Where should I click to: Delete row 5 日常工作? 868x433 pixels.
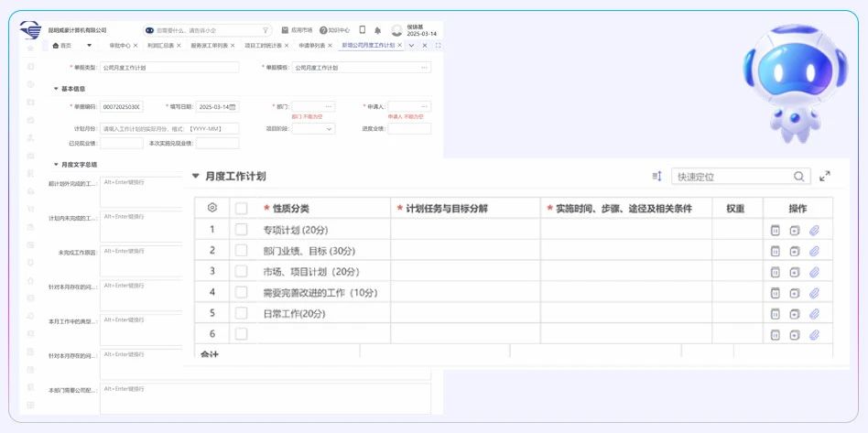[775, 314]
